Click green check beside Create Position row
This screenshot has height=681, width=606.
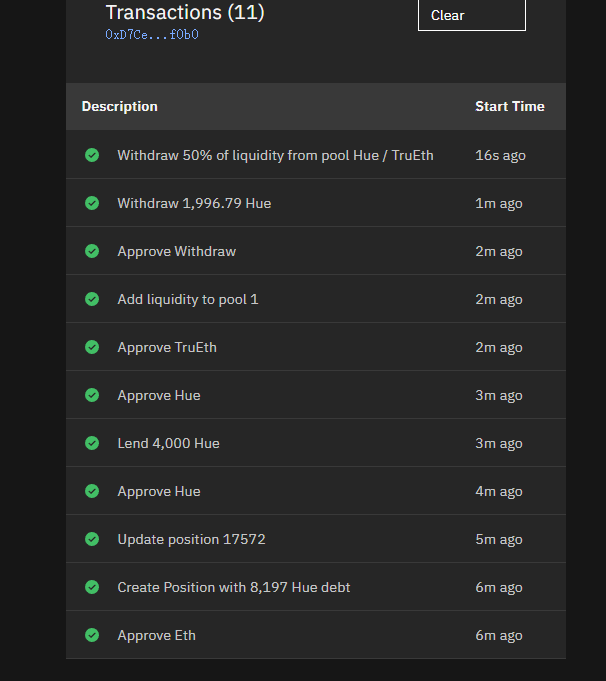point(92,587)
